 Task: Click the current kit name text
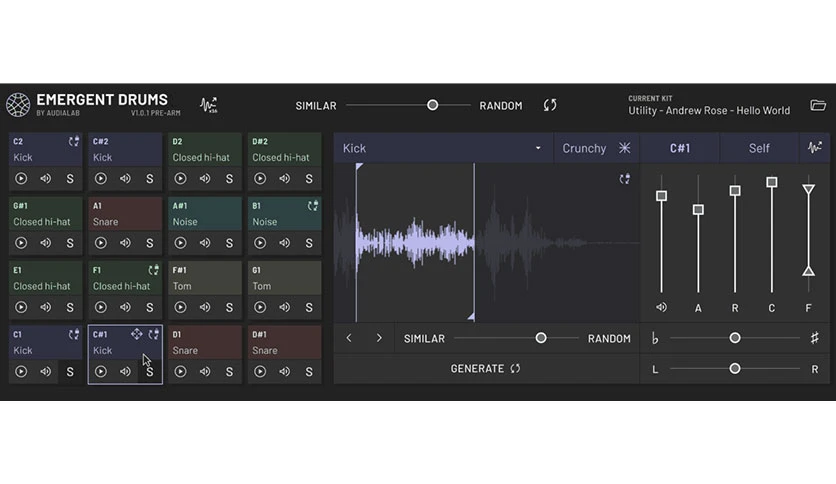pyautogui.click(x=709, y=111)
